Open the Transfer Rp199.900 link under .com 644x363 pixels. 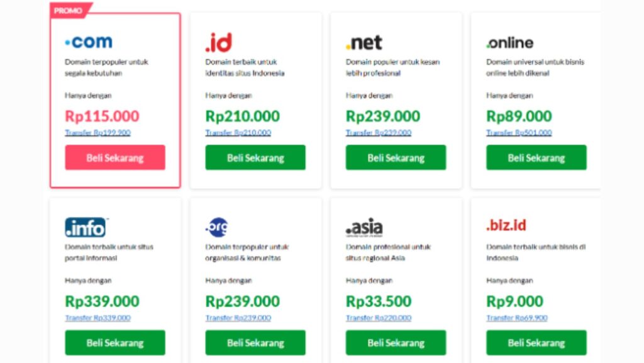97,133
